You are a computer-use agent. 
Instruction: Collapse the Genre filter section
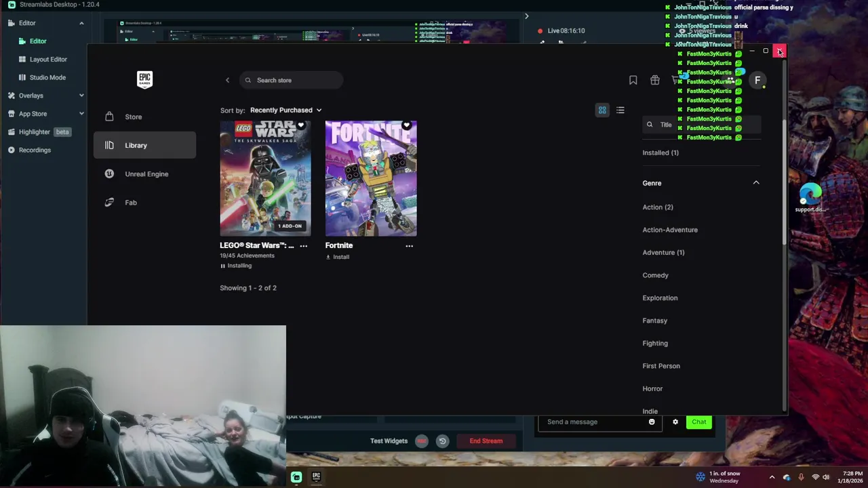[756, 182]
